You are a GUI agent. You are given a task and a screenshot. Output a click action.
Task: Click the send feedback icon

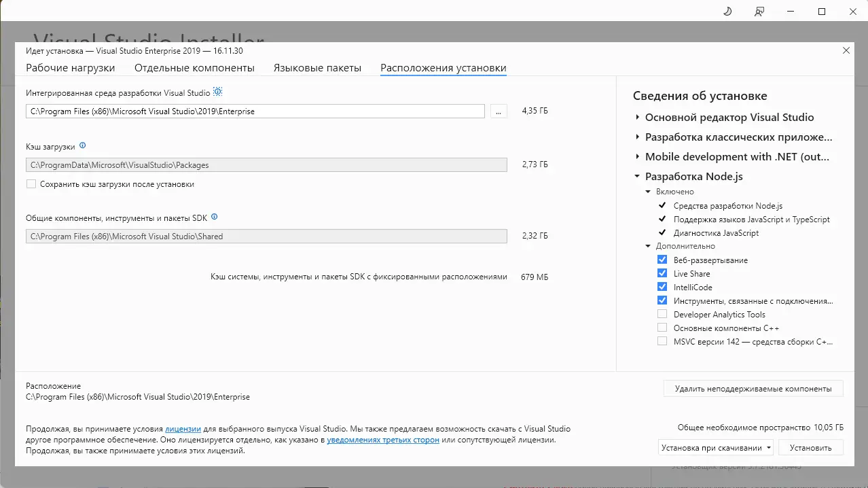point(759,12)
